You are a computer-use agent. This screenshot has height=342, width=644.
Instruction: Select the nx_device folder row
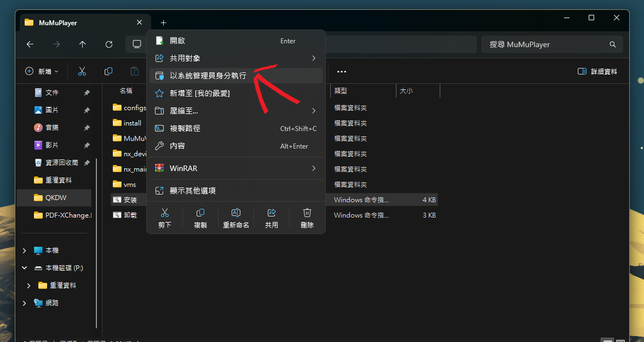[x=129, y=153]
